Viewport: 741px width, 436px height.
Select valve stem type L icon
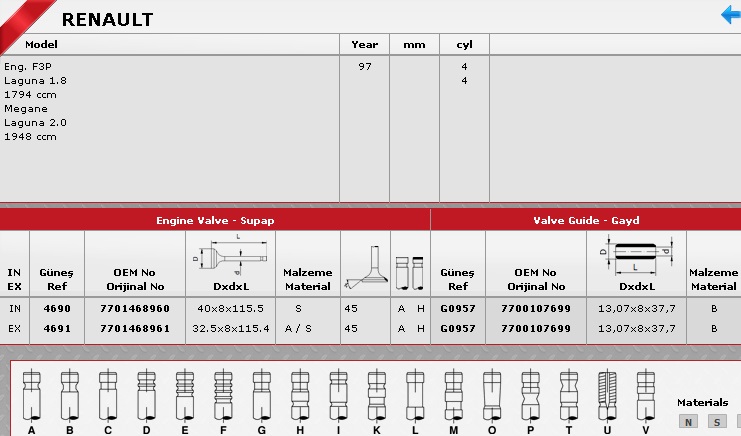pos(414,396)
